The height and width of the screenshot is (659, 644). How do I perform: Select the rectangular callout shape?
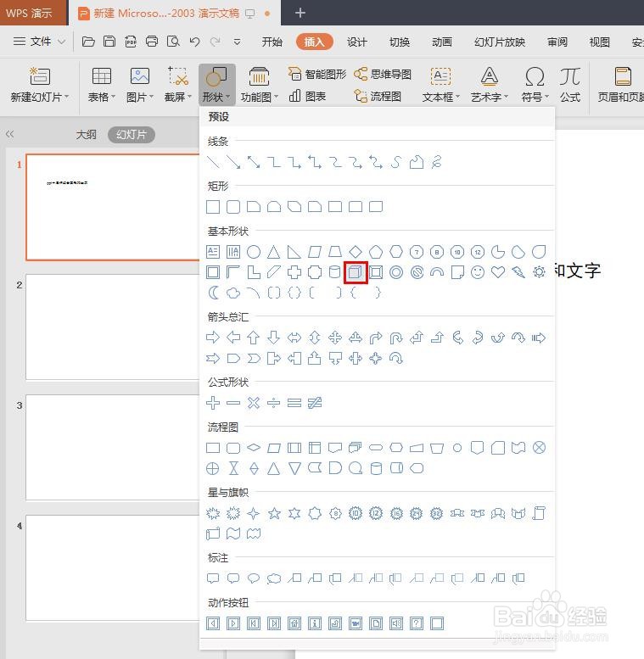(x=213, y=578)
